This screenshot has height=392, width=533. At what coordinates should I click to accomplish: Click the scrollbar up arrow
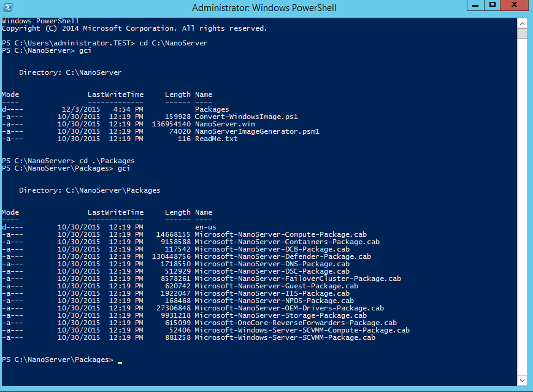(x=522, y=23)
